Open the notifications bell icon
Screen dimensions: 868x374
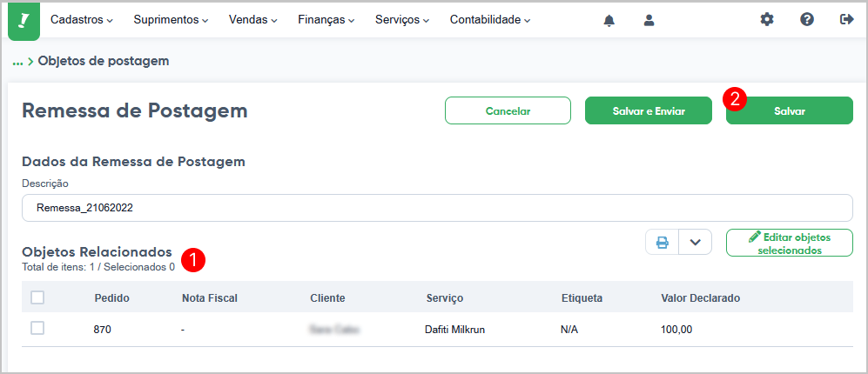[x=609, y=21]
